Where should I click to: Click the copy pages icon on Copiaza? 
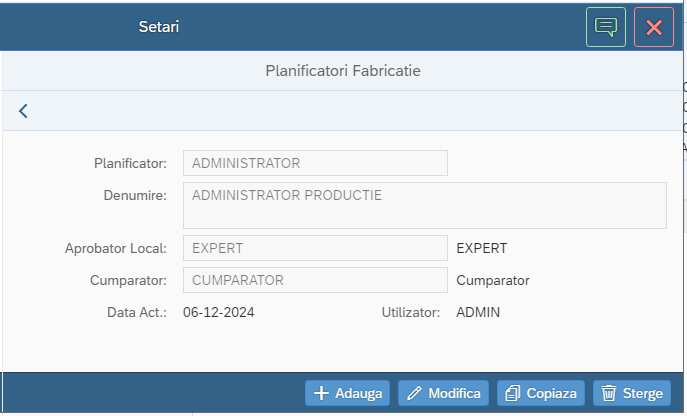coord(513,393)
